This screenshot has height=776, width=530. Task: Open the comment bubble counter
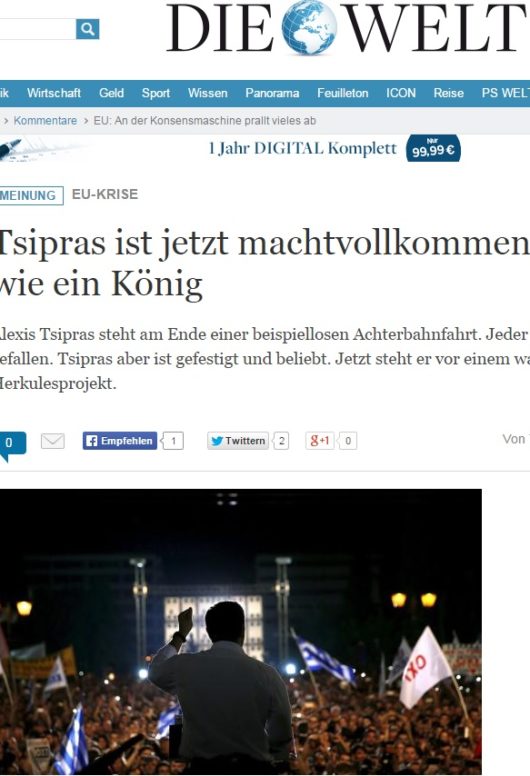[12, 445]
